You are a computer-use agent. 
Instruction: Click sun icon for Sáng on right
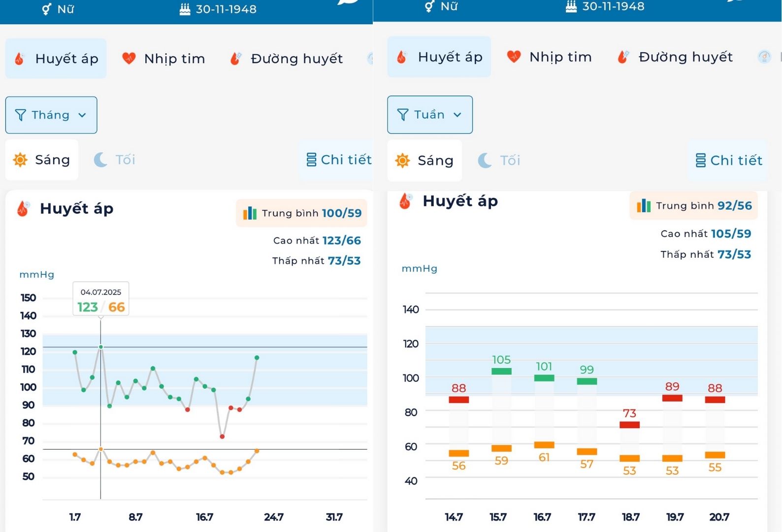(x=402, y=161)
